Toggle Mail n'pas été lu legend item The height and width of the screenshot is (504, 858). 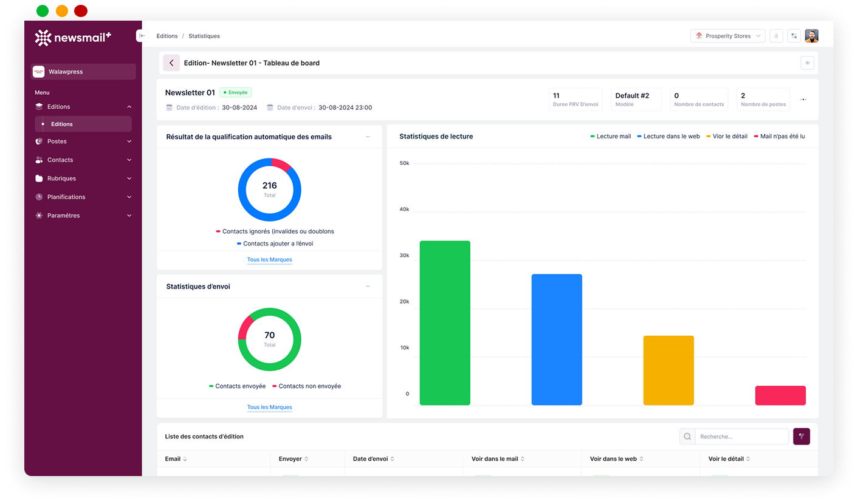coord(779,137)
